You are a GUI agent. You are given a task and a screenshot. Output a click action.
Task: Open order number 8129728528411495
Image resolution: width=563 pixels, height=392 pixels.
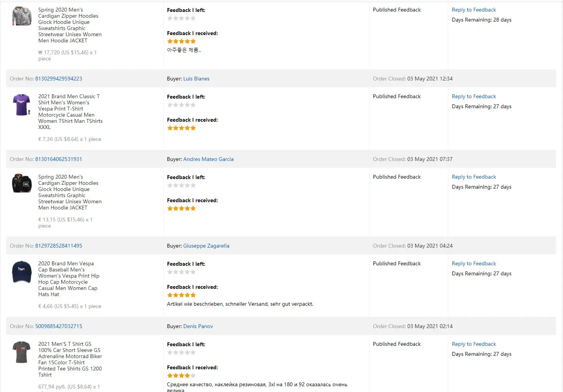59,246
